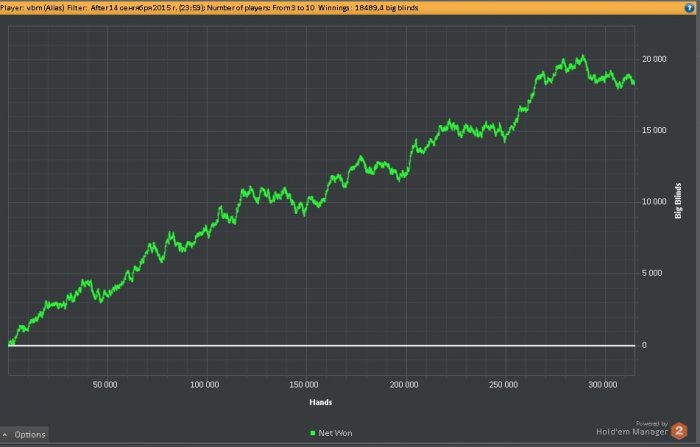Toggle the Net Won legend entry
700x447 pixels.
(331, 433)
